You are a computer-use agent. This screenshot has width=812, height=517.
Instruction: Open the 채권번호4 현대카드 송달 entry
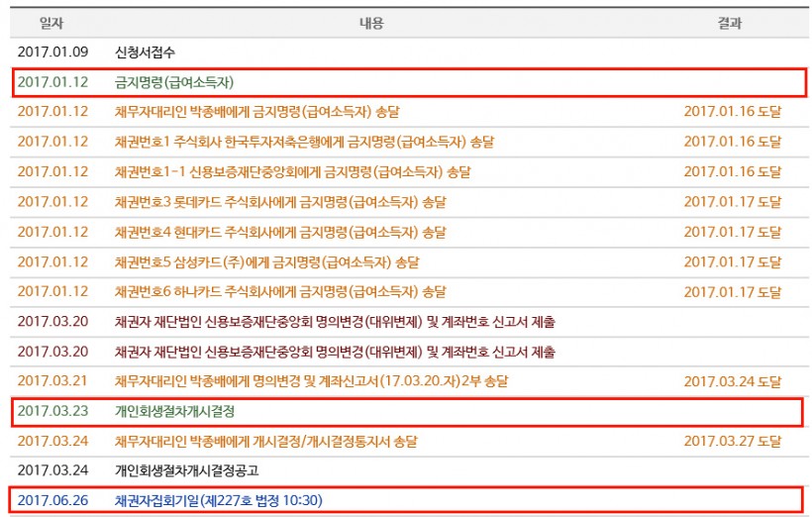pyautogui.click(x=280, y=232)
